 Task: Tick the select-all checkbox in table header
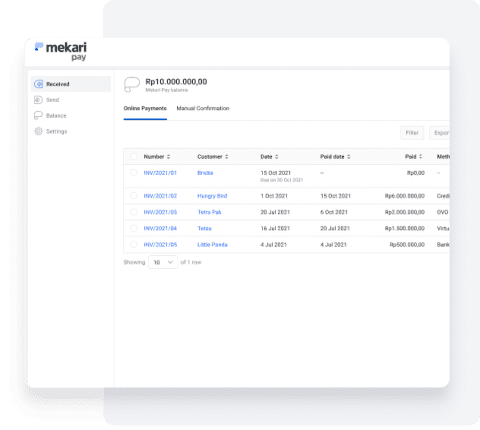134,156
